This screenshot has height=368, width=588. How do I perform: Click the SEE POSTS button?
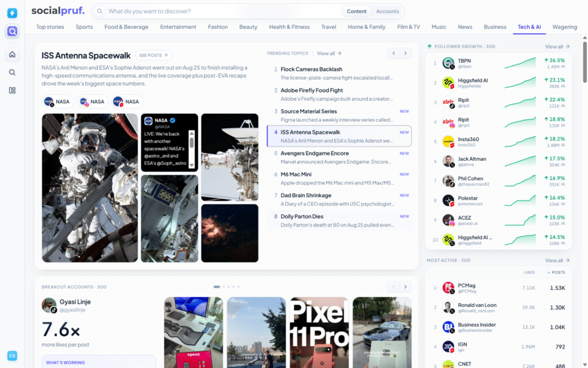click(x=153, y=55)
